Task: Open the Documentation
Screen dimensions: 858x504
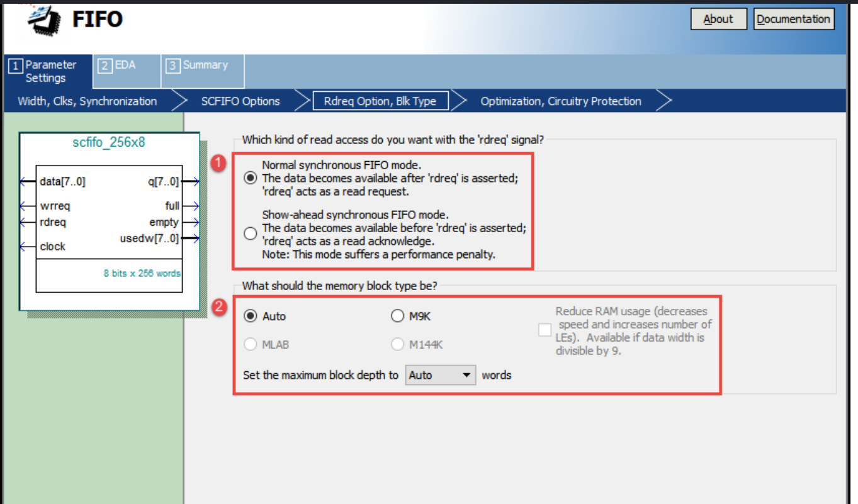Action: click(793, 19)
